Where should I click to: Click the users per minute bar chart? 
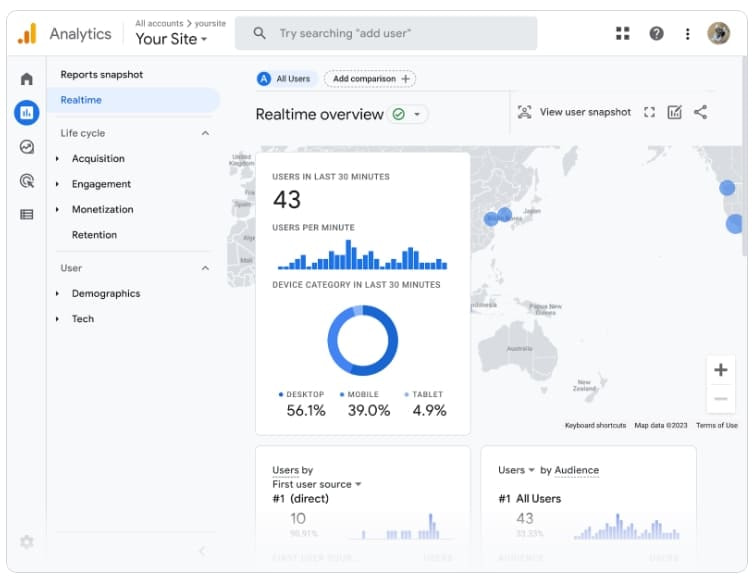pos(362,255)
